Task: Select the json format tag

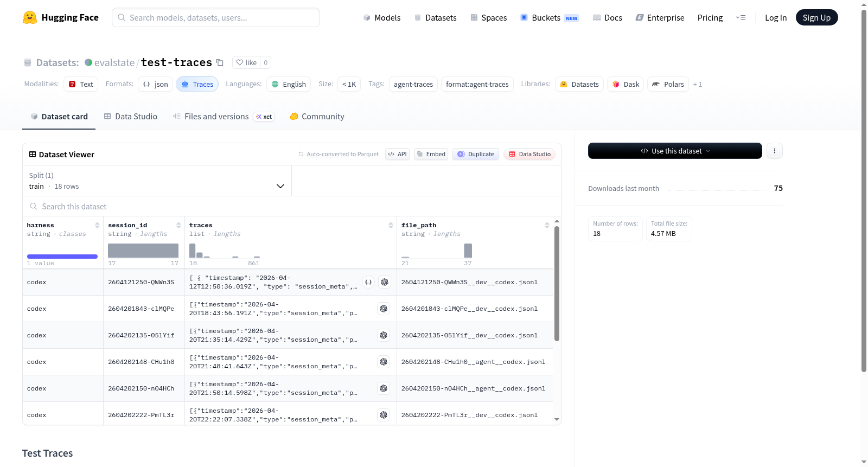Action: 155,84
